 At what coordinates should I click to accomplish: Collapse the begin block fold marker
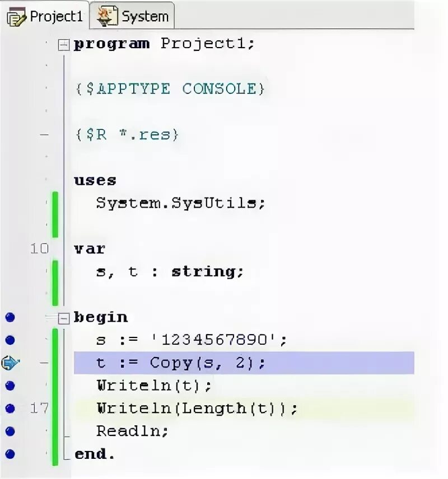(x=64, y=318)
